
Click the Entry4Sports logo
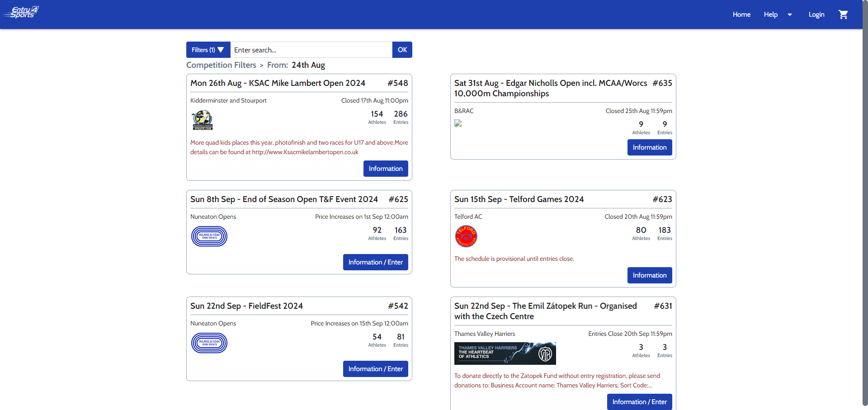21,12
